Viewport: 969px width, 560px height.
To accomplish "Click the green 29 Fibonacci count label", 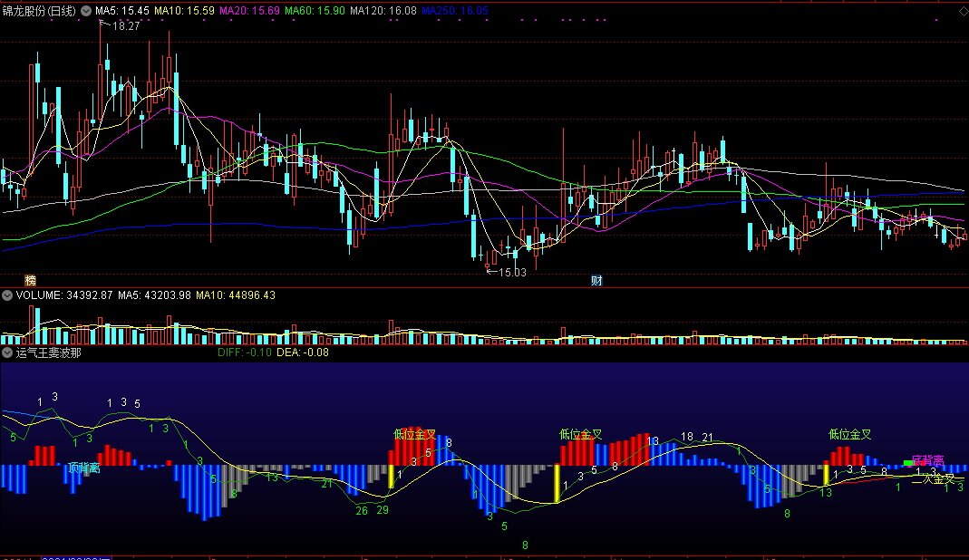I will (383, 510).
